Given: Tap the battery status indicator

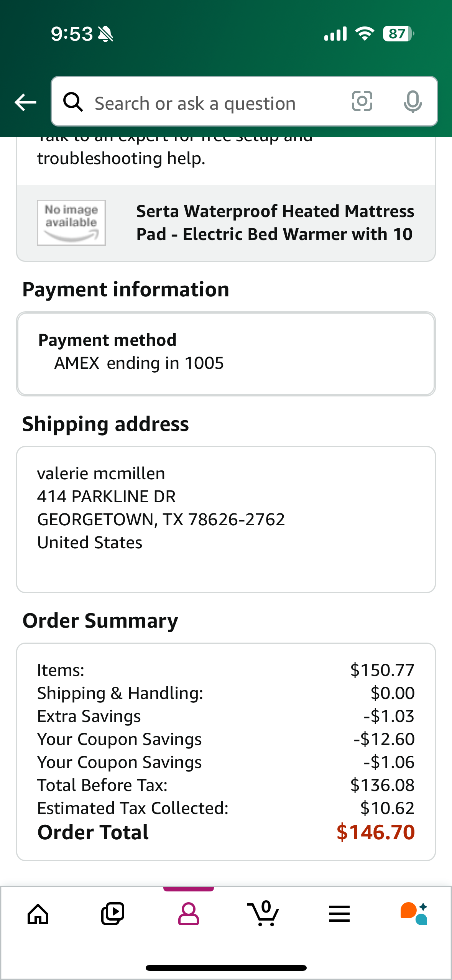Looking at the screenshot, I should click(x=398, y=34).
